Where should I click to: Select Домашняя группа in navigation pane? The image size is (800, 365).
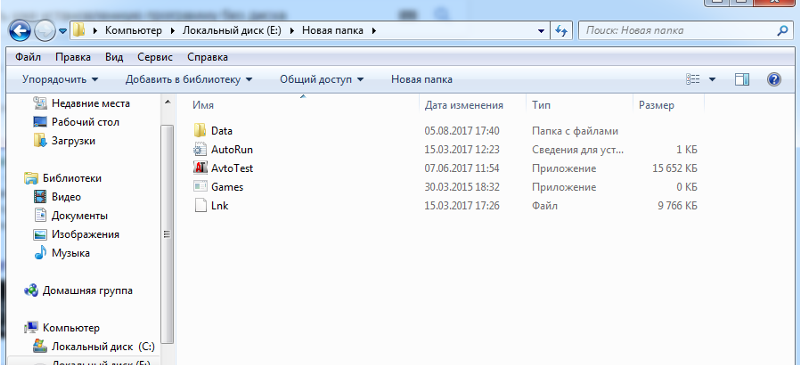point(87,290)
